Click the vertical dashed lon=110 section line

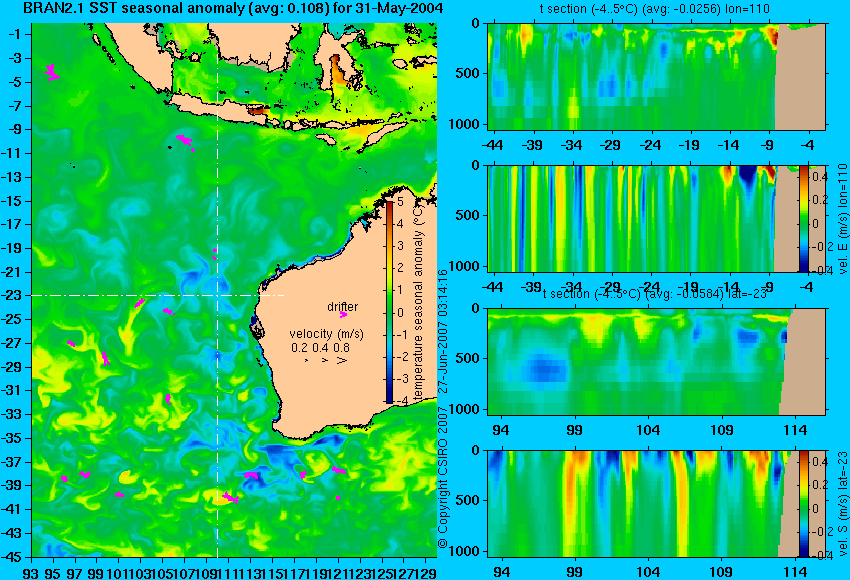pos(217,290)
